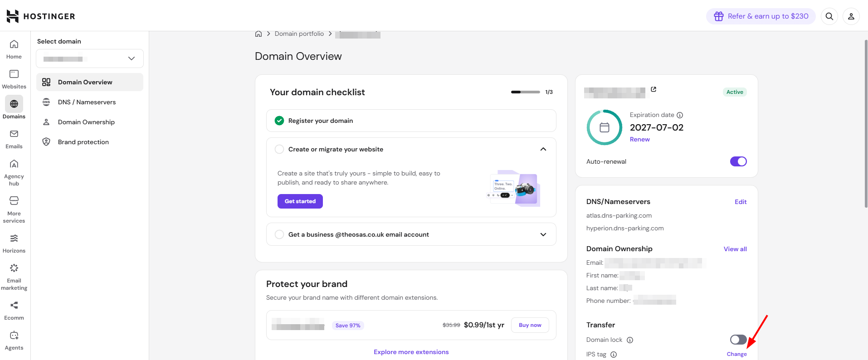Open More services in the sidebar
Viewport: 868px width, 360px height.
[x=14, y=210]
